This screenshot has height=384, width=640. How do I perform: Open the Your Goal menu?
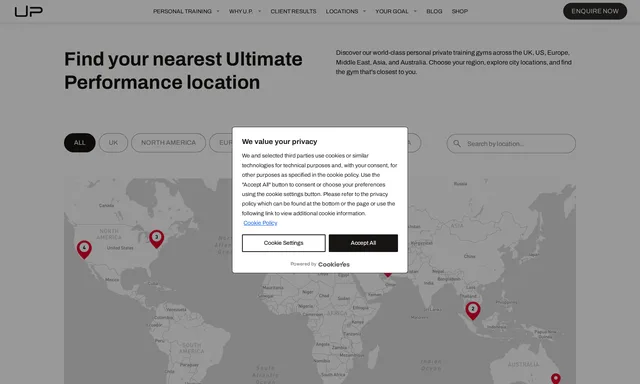(x=392, y=11)
